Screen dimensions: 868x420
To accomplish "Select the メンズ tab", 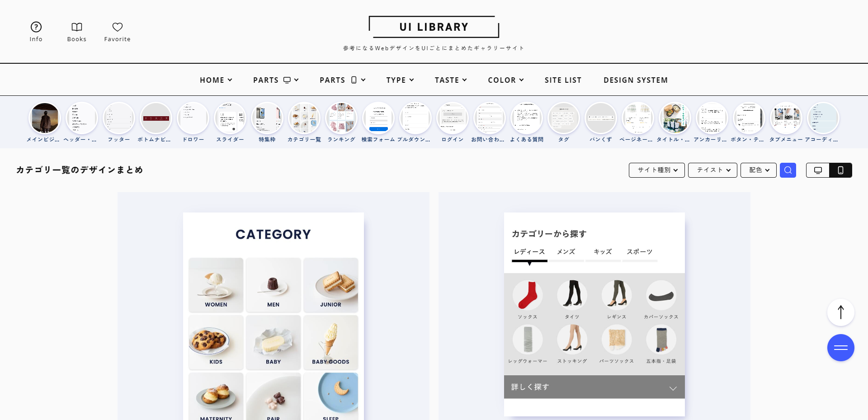I will coord(566,252).
